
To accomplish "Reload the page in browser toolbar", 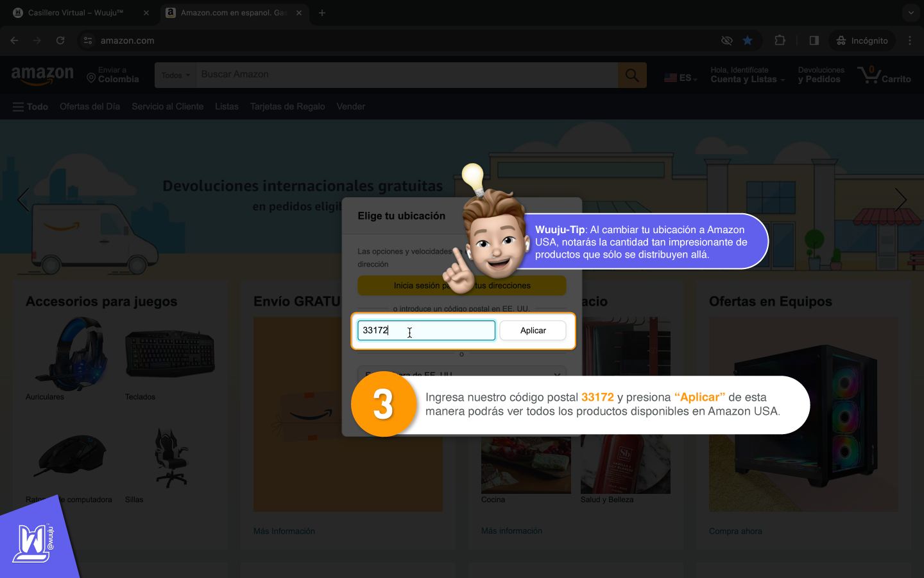I will (x=60, y=40).
